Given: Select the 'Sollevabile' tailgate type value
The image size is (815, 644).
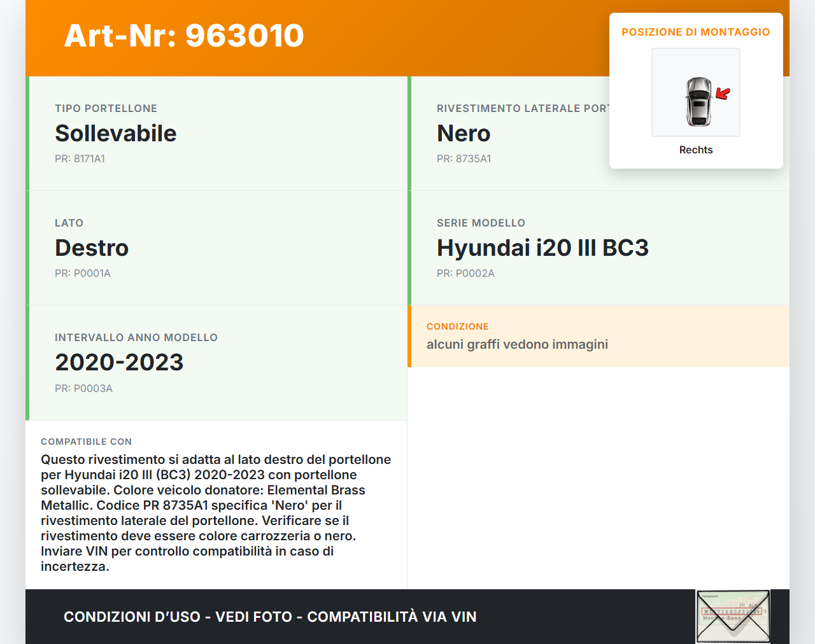Looking at the screenshot, I should click(116, 134).
